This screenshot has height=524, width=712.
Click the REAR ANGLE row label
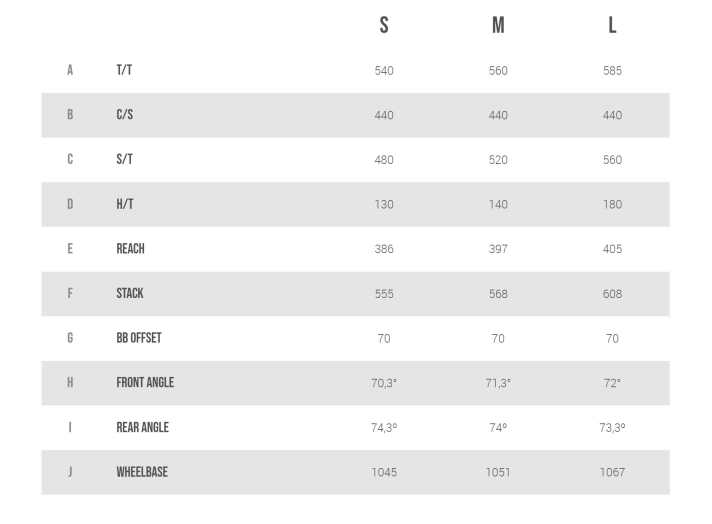[x=142, y=428]
